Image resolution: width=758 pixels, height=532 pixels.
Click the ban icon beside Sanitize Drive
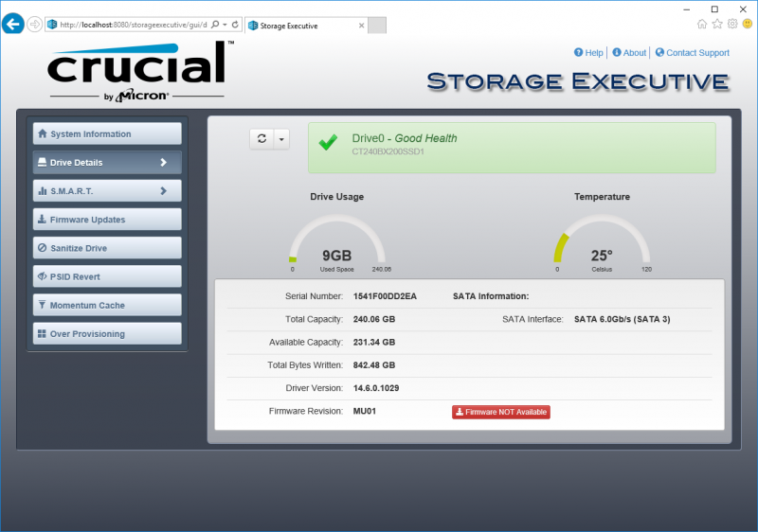(43, 248)
